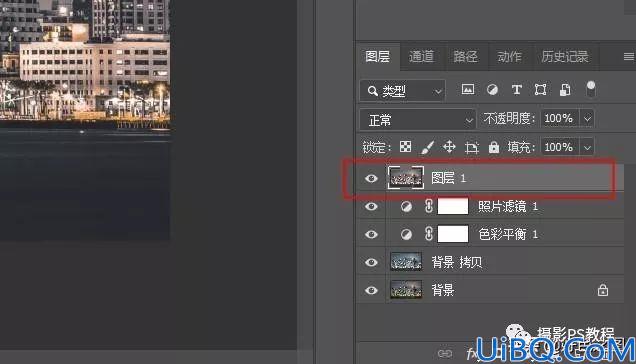
Task: Lock position move icon
Action: [449, 146]
